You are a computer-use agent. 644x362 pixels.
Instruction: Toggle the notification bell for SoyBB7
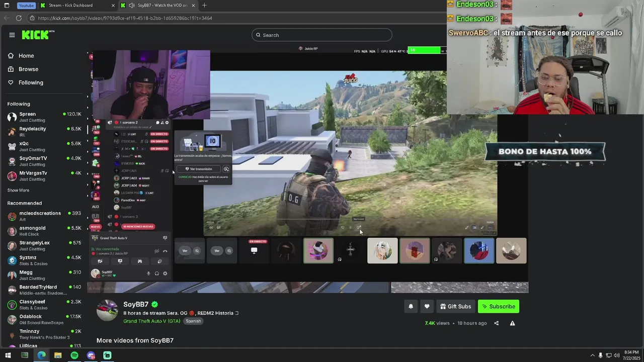(411, 306)
